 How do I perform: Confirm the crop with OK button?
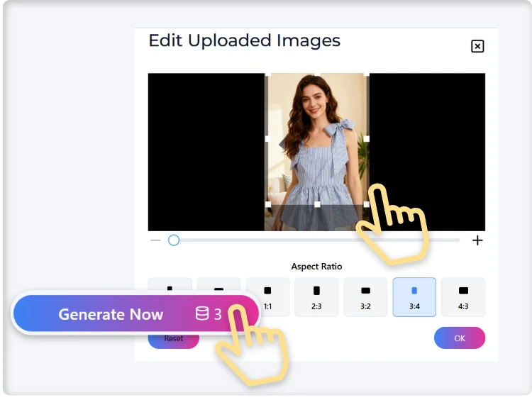click(x=460, y=338)
